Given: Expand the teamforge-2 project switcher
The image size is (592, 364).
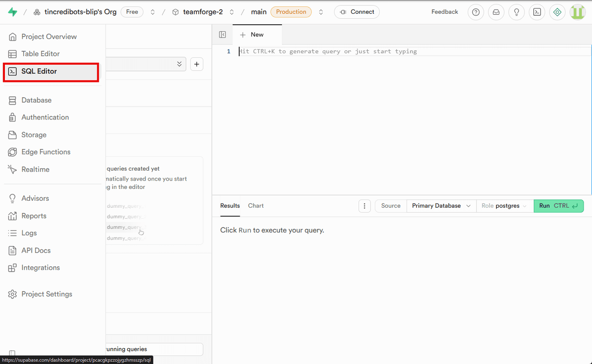Looking at the screenshot, I should pyautogui.click(x=231, y=12).
